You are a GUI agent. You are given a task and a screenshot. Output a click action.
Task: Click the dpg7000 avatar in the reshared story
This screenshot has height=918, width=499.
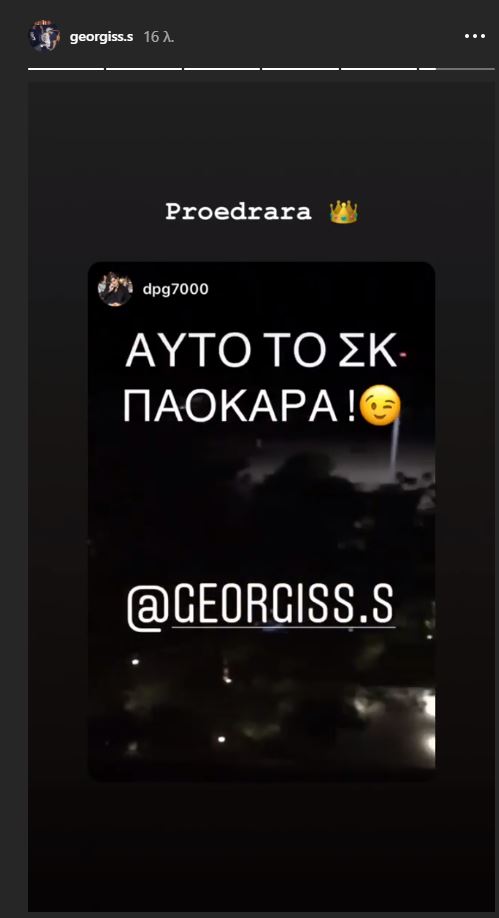[115, 289]
